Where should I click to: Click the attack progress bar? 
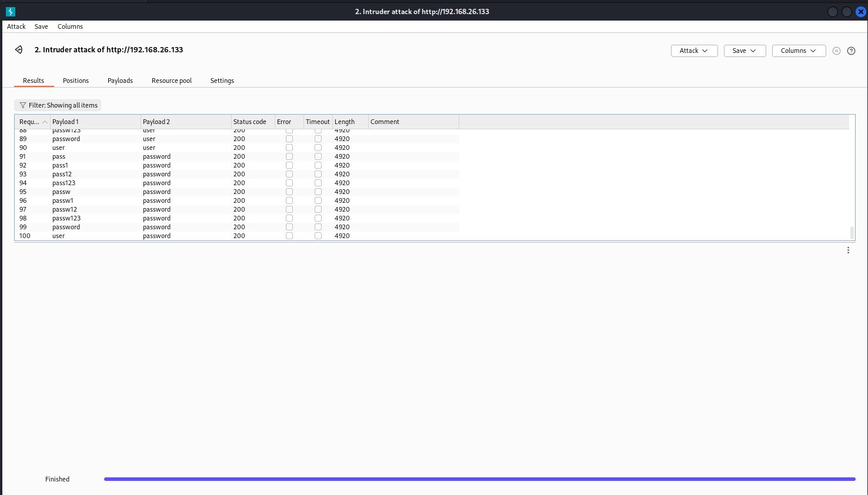[479, 479]
